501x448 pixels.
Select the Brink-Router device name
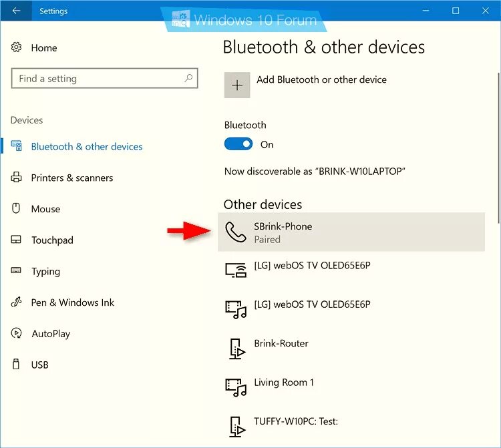click(281, 344)
